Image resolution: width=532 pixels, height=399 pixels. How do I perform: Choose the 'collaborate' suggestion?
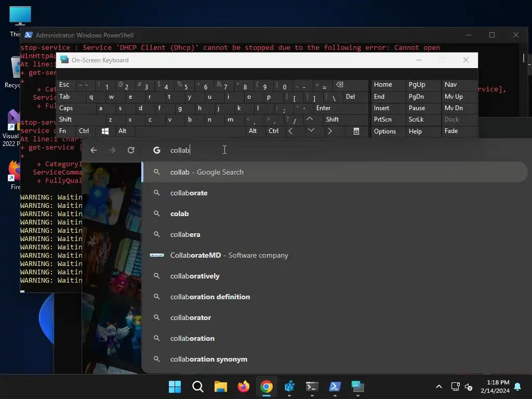click(x=335, y=193)
